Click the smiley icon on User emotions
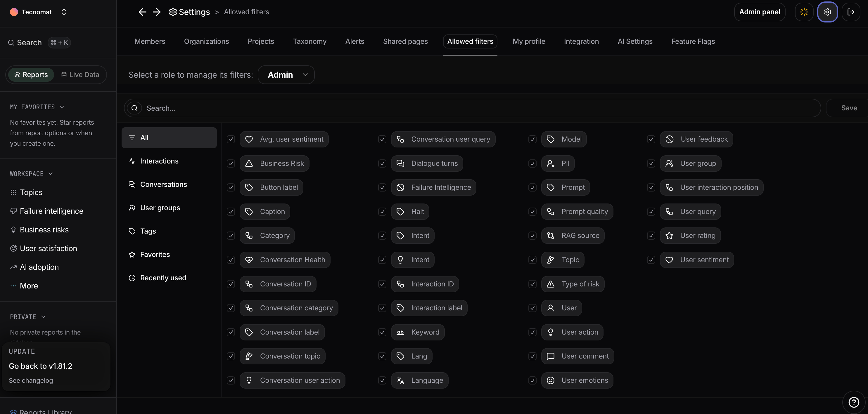This screenshot has height=414, width=868. (551, 380)
